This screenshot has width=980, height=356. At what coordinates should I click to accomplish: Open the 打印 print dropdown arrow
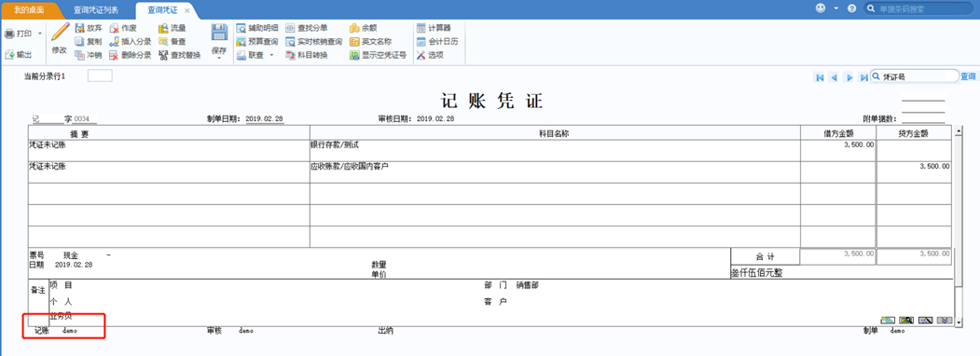(39, 34)
